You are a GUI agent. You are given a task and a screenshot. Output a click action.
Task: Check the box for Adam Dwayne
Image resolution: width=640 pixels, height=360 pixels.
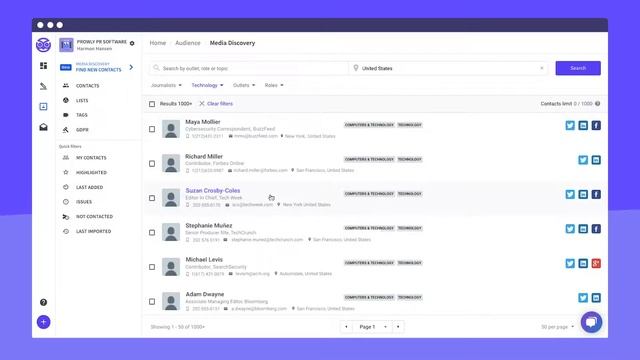[x=152, y=302]
